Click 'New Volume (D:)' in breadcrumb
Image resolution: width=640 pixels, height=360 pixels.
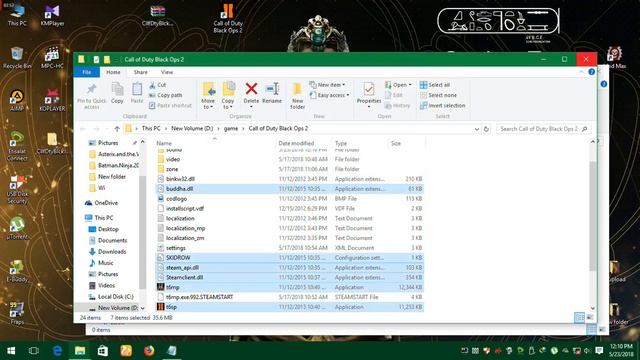pos(192,129)
